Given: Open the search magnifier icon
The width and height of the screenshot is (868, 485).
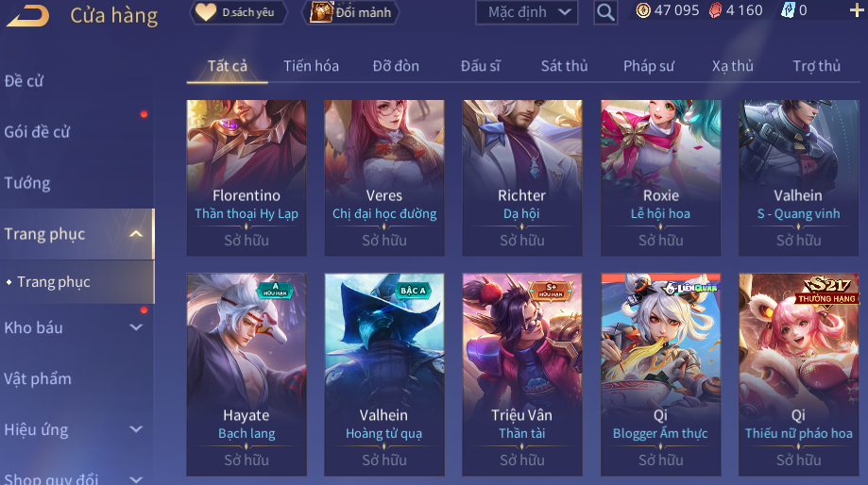Looking at the screenshot, I should click(x=605, y=12).
